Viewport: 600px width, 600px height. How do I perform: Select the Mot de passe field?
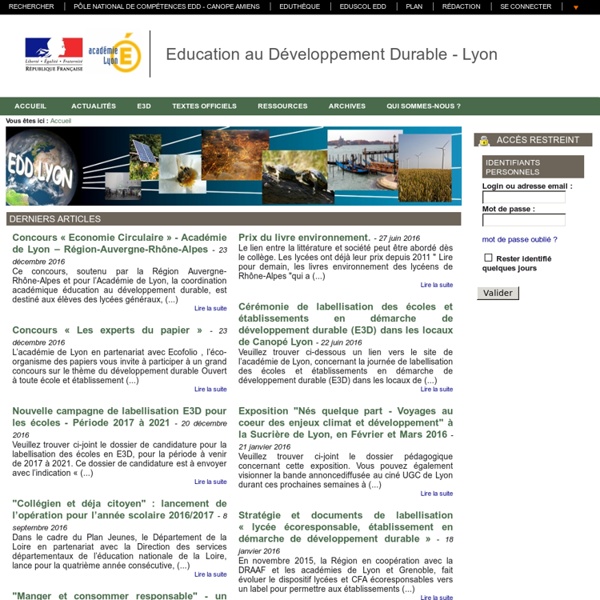pyautogui.click(x=524, y=220)
